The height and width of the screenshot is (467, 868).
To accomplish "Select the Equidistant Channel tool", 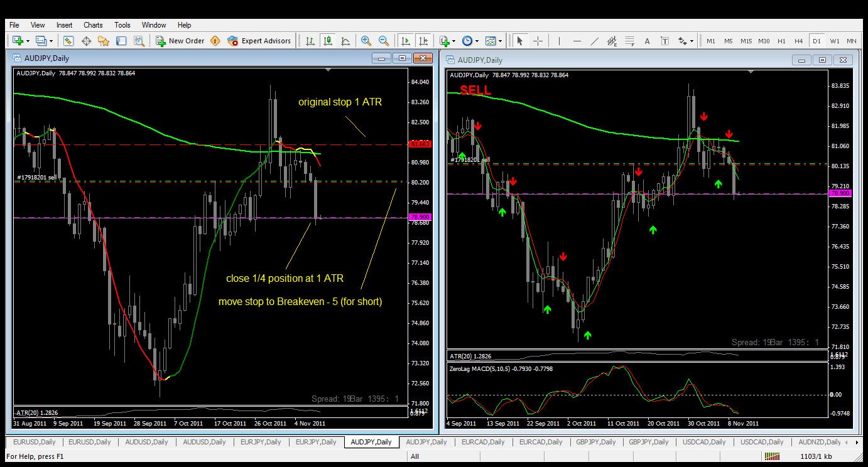I will tap(612, 41).
